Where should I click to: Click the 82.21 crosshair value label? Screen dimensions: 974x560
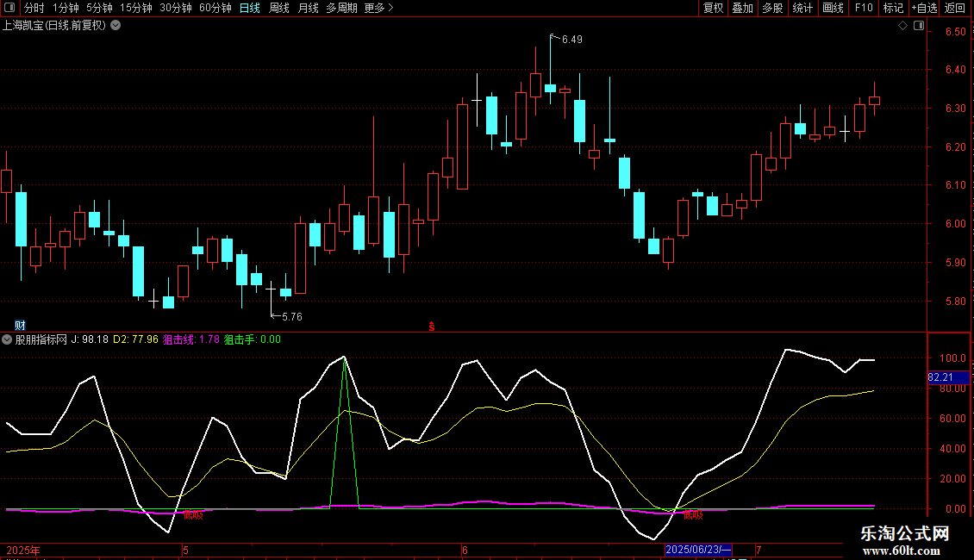click(x=940, y=377)
